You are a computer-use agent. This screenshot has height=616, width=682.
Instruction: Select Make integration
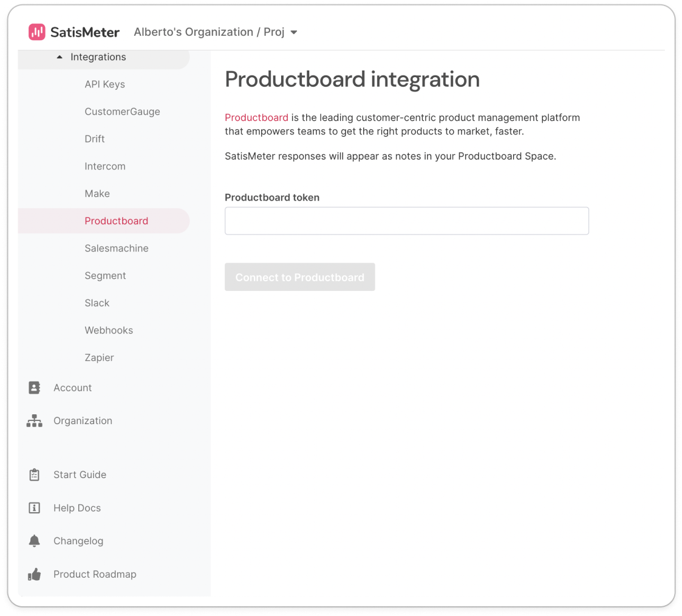coord(97,194)
